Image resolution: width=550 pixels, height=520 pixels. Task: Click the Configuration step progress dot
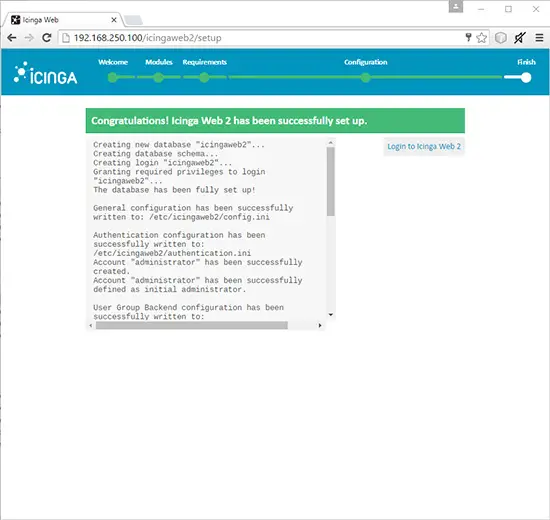click(365, 78)
